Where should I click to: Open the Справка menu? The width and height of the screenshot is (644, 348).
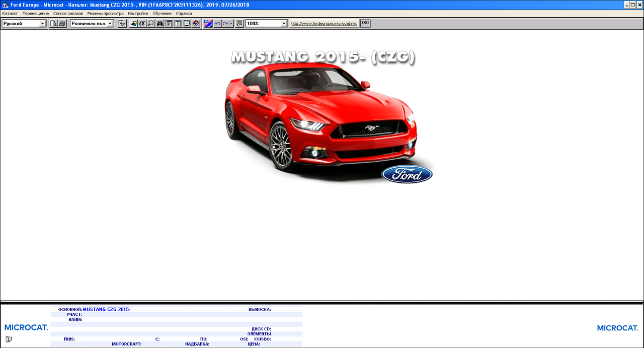point(184,14)
